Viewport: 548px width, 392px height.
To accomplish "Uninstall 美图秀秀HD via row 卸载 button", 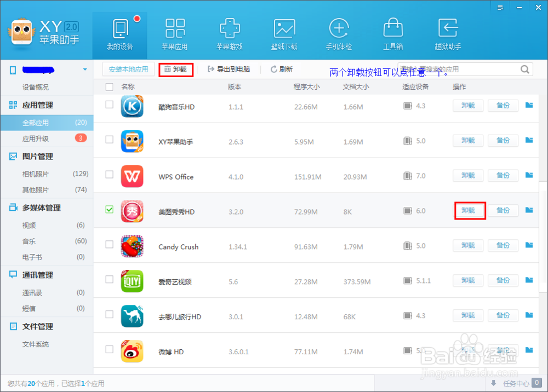I will [x=468, y=210].
